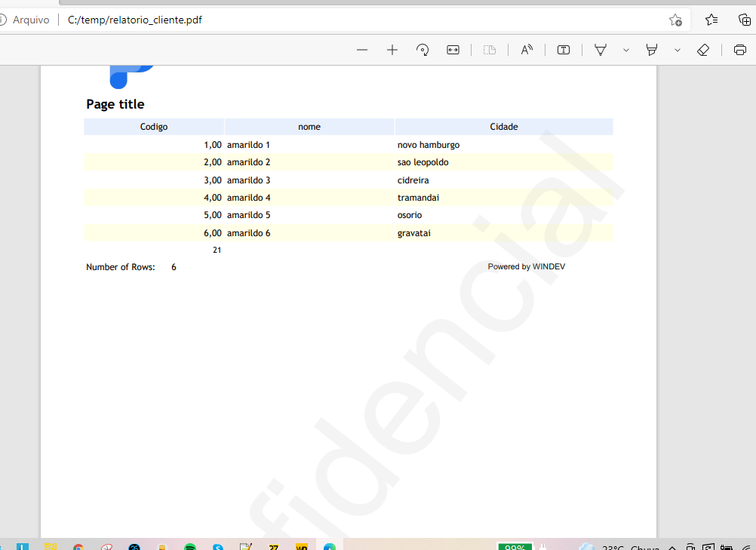Click the Cidade column header

504,127
